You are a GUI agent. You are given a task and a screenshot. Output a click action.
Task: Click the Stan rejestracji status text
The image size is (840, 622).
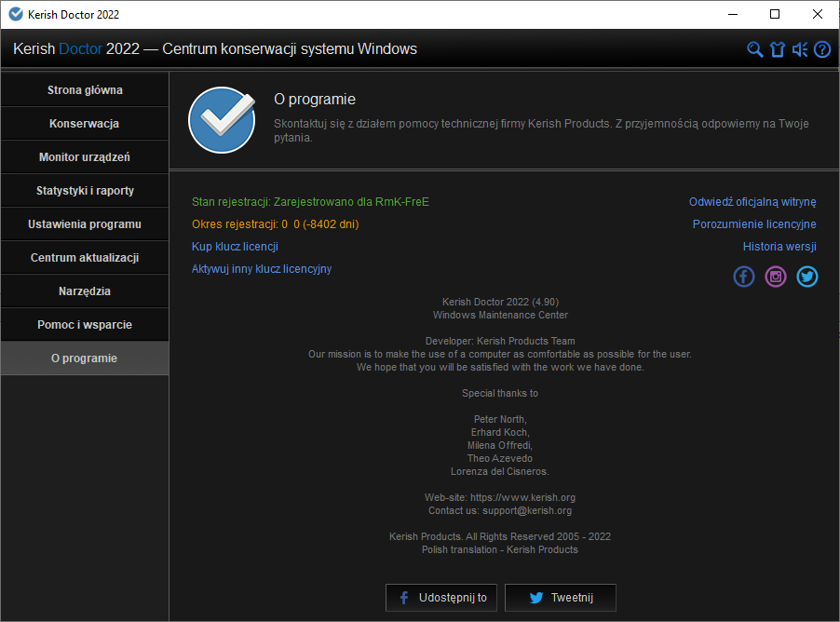(310, 202)
